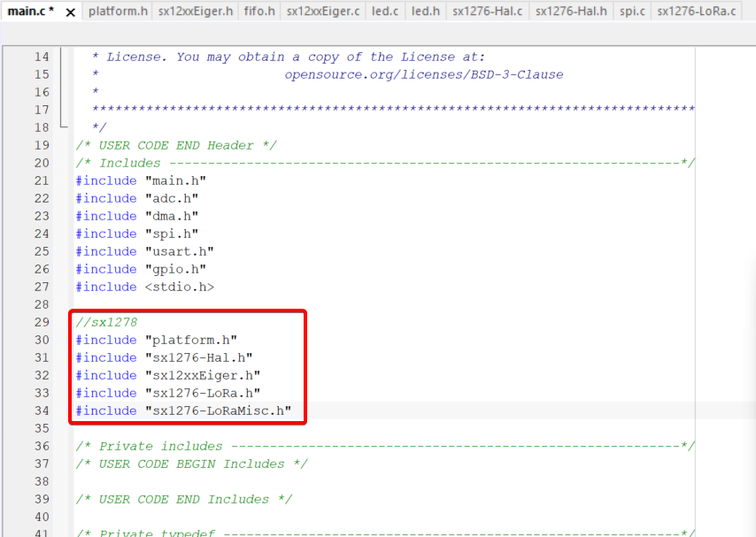Select the spi.c tab
Screen dimensions: 756x537
click(631, 12)
